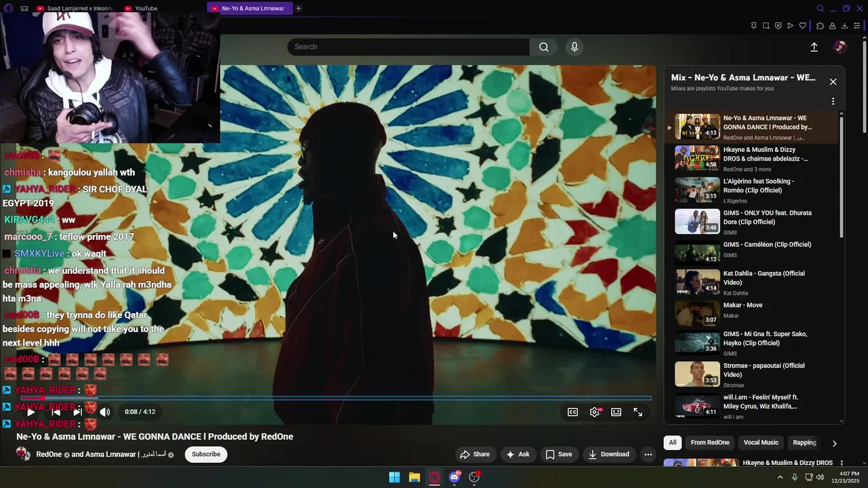Toggle closed captions in the player
Screen dimensions: 868x488
[x=573, y=411]
